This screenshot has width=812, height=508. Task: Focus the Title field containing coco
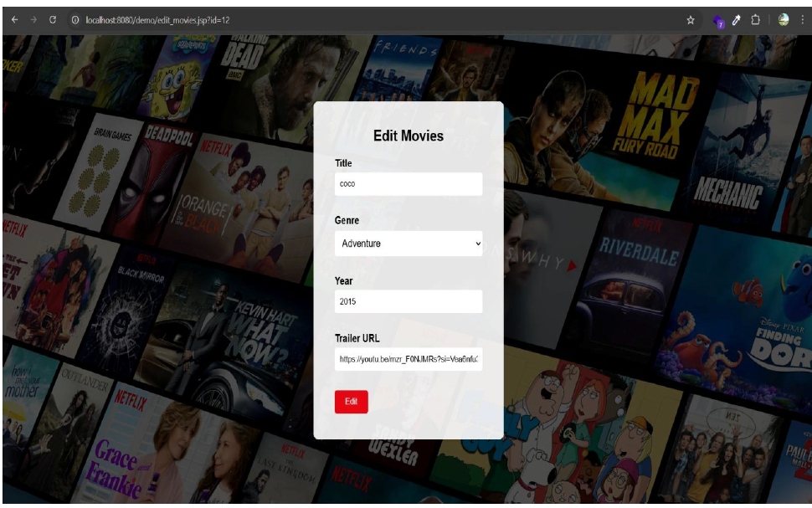[x=408, y=184]
